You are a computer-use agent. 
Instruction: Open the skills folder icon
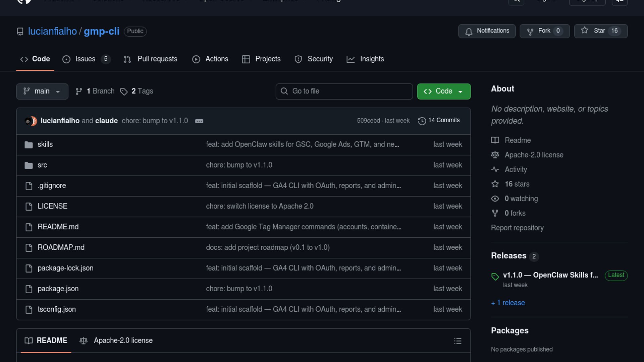pyautogui.click(x=29, y=145)
